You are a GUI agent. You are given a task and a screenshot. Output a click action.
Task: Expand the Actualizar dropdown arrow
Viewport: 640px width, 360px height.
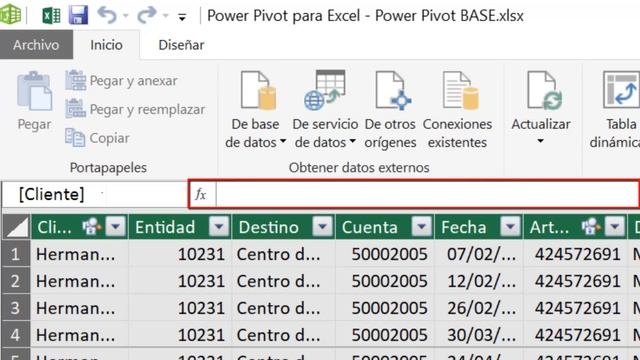(x=540, y=141)
